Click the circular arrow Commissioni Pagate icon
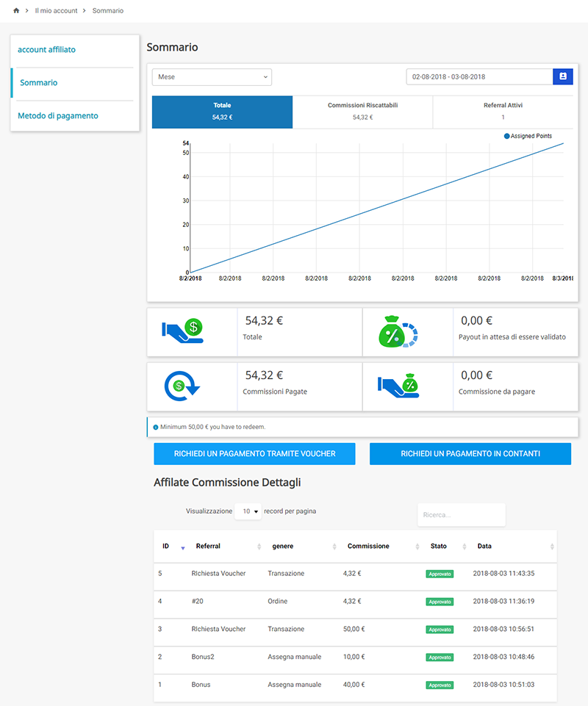 (x=182, y=386)
